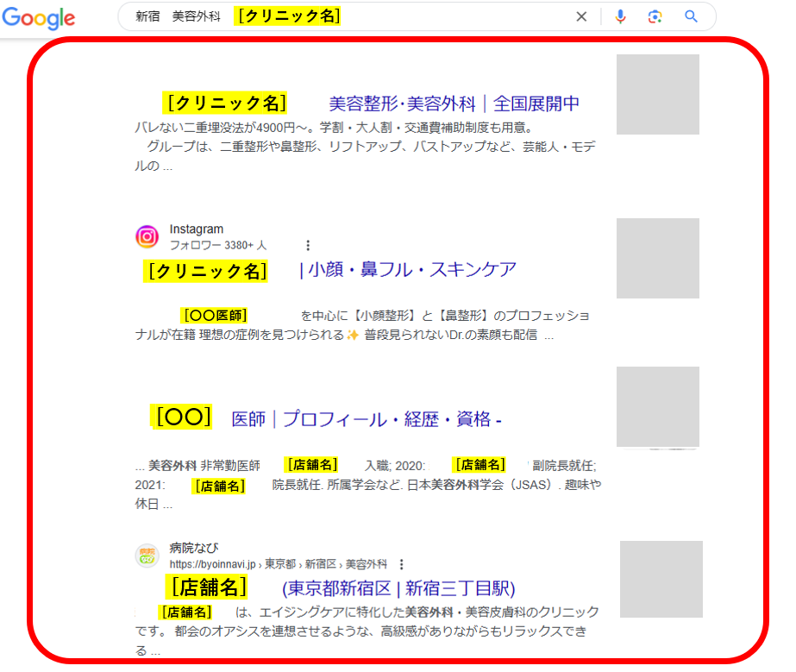Open thumbnail beside the Instagram result
The width and height of the screenshot is (796, 672).
657,258
